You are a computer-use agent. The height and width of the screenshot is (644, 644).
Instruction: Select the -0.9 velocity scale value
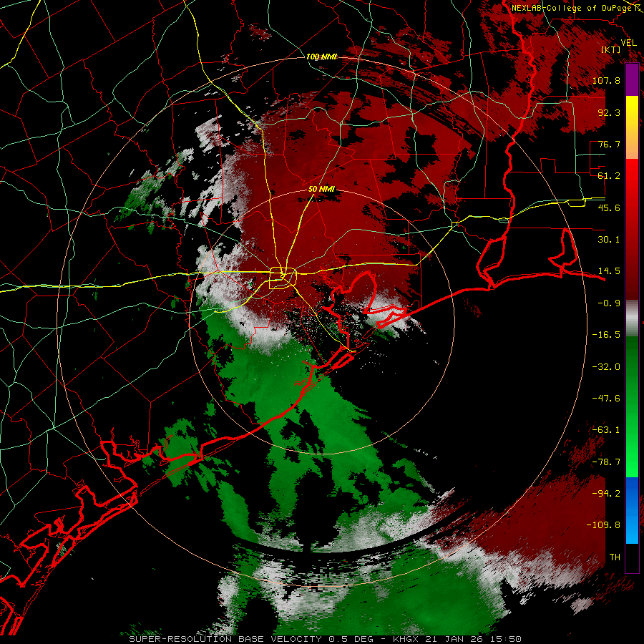(609, 303)
